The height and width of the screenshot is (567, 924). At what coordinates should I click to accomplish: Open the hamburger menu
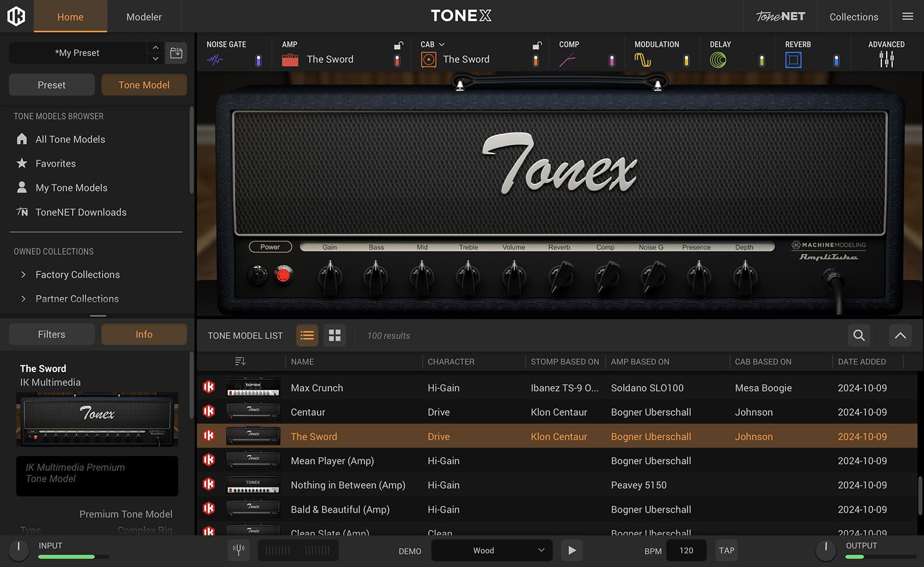908,17
